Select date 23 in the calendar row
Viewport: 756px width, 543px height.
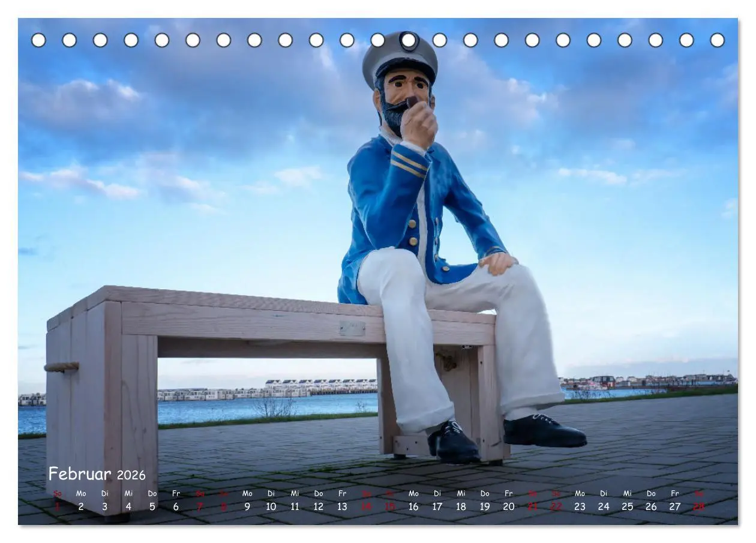[x=580, y=506]
